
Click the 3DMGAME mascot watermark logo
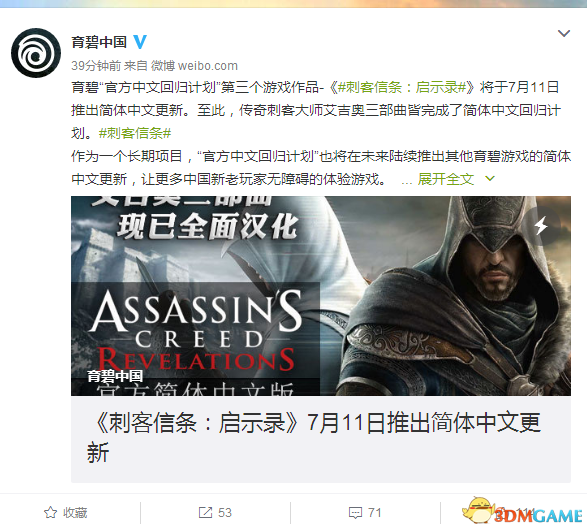(x=523, y=511)
